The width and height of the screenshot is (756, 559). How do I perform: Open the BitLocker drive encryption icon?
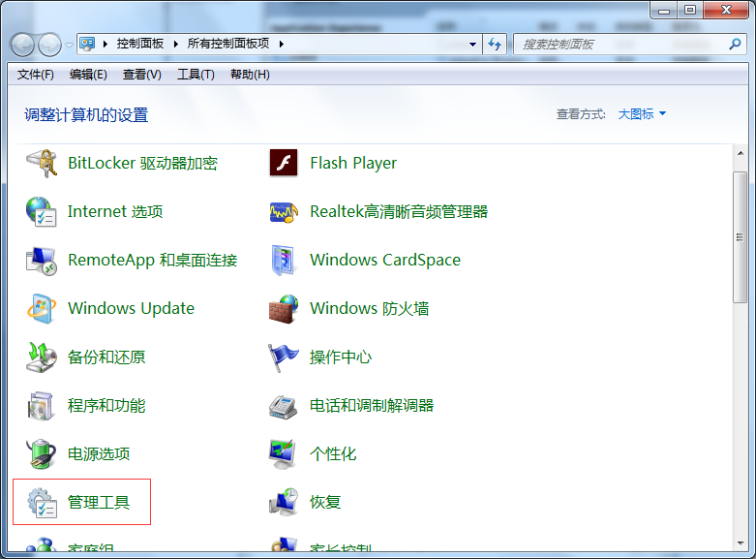pos(42,163)
